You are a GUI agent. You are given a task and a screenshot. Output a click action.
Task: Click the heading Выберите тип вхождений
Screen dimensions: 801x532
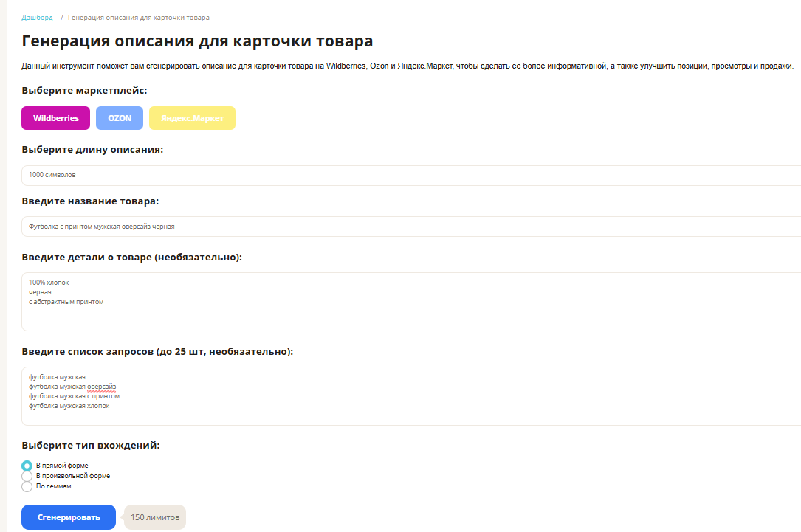point(90,445)
